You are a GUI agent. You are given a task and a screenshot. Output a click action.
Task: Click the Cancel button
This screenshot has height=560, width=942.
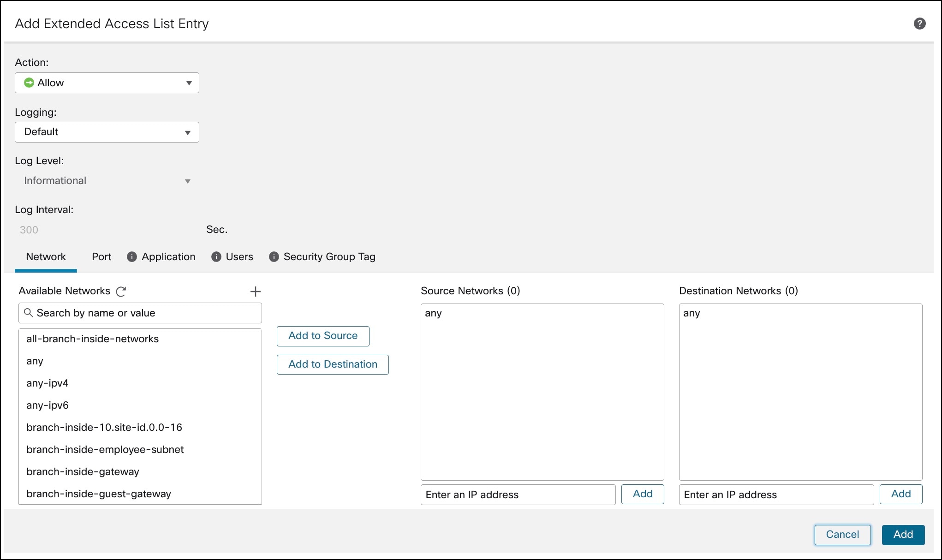tap(842, 535)
